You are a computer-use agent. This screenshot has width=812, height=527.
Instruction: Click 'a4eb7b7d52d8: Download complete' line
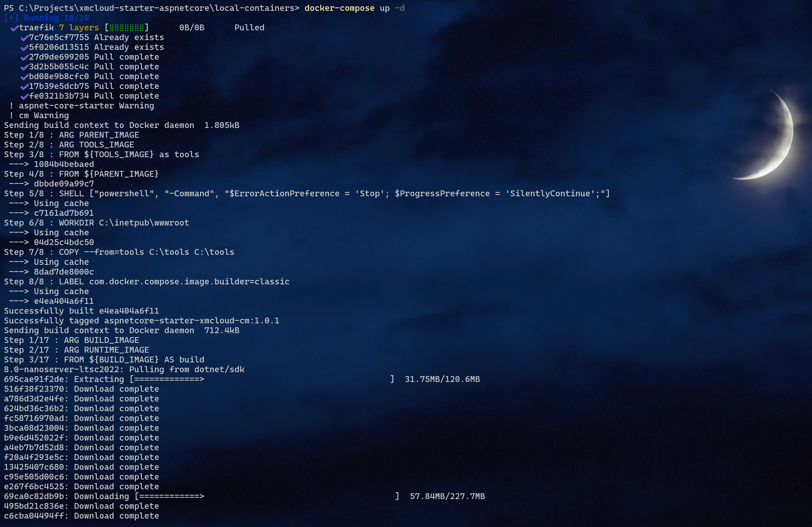82,448
